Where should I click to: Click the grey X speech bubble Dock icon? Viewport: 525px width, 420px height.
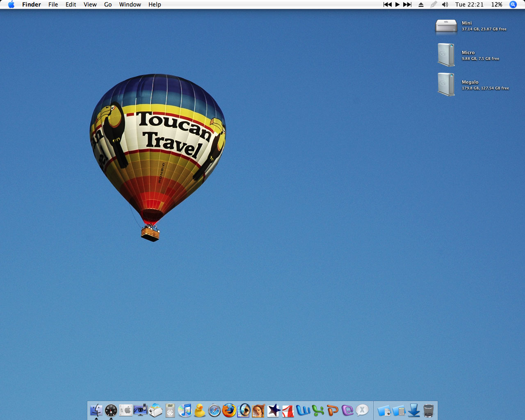point(362,410)
